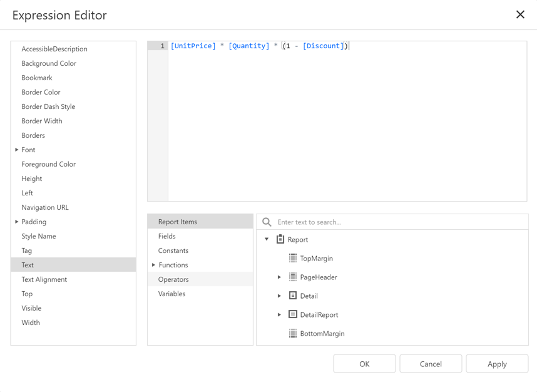Collapse the Report tree node
The height and width of the screenshot is (392, 537).
(x=266, y=239)
